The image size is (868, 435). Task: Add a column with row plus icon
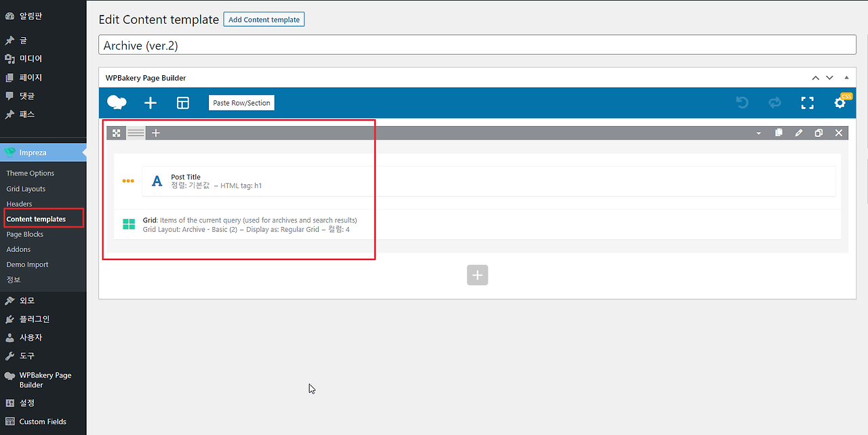click(x=155, y=133)
